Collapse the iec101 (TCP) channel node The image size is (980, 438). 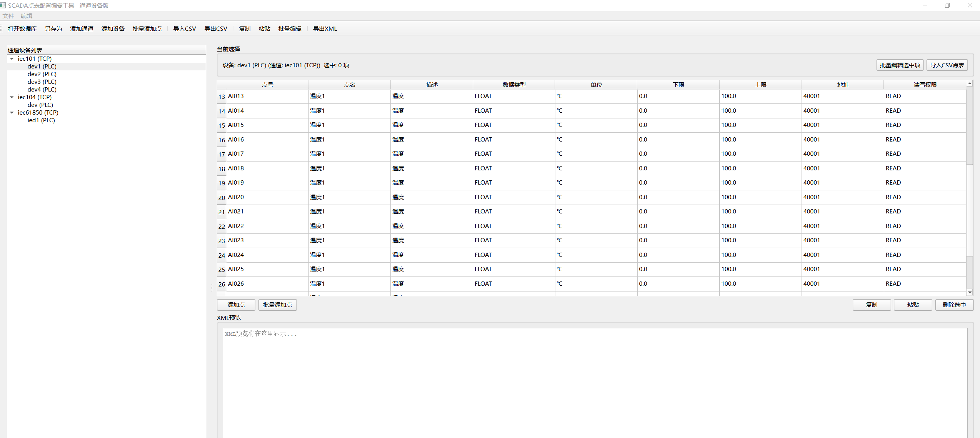(12, 58)
